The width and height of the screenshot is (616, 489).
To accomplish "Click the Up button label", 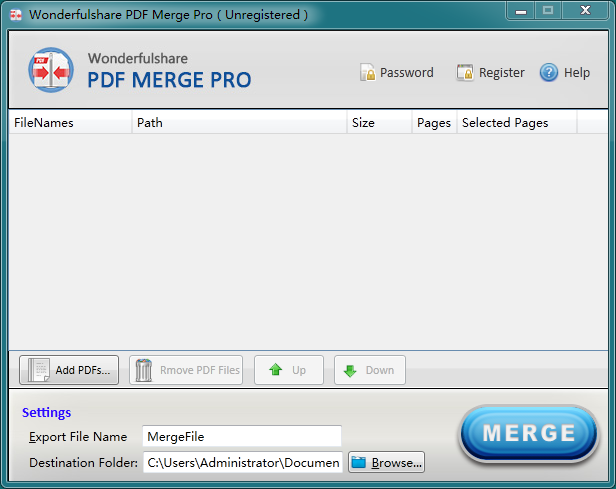I will click(x=299, y=370).
